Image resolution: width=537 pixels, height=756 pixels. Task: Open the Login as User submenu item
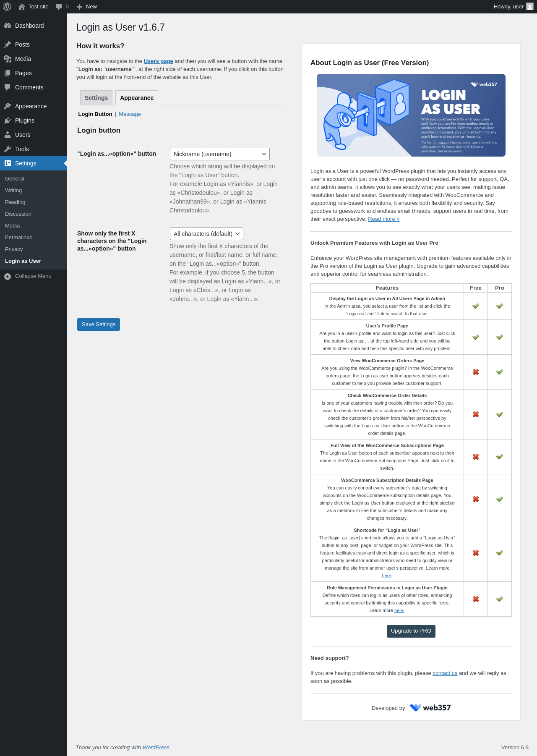pos(23,261)
